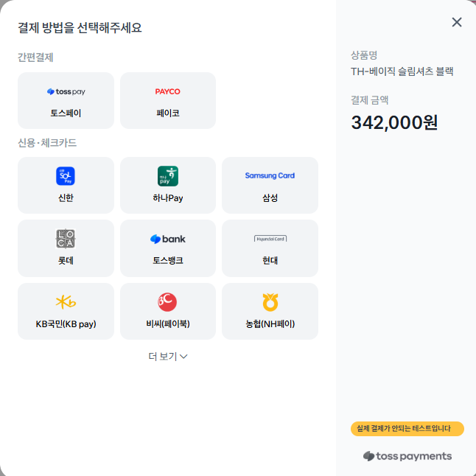This screenshot has width=476, height=476.
Task: Click the 페이코 label
Action: [x=168, y=113]
